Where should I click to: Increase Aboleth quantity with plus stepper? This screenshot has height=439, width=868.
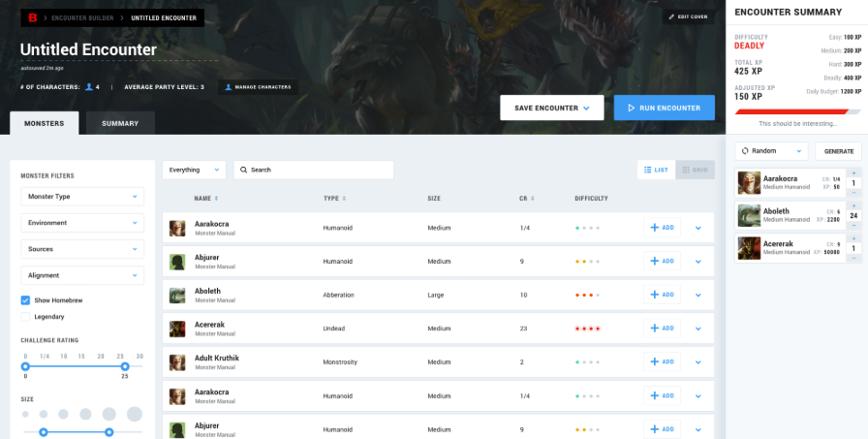[853, 206]
